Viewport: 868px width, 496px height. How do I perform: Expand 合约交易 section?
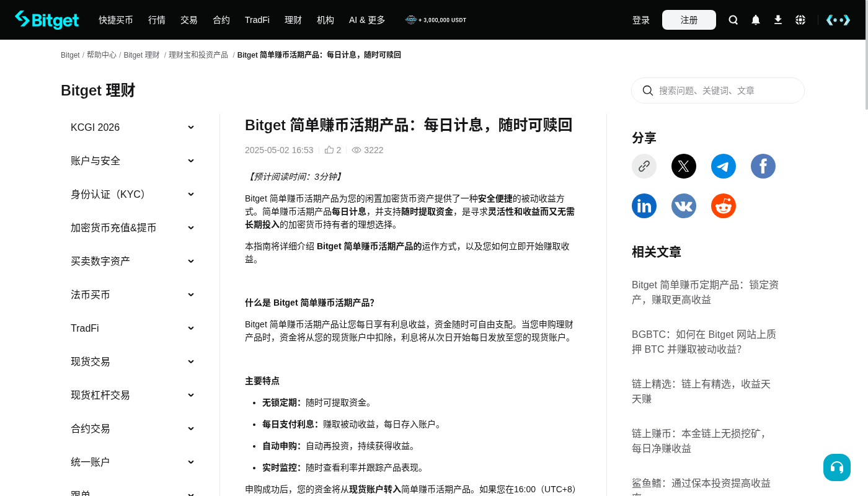[x=133, y=428]
